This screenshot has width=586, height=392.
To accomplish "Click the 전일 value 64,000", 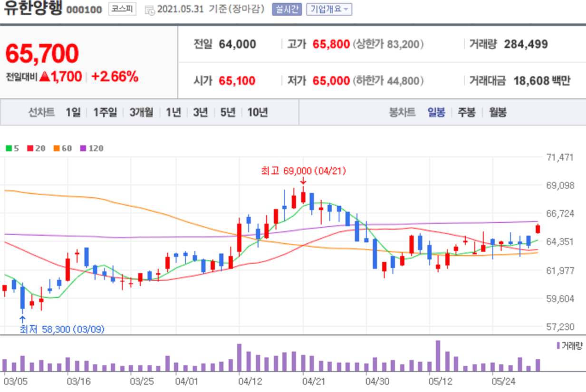I will [237, 44].
